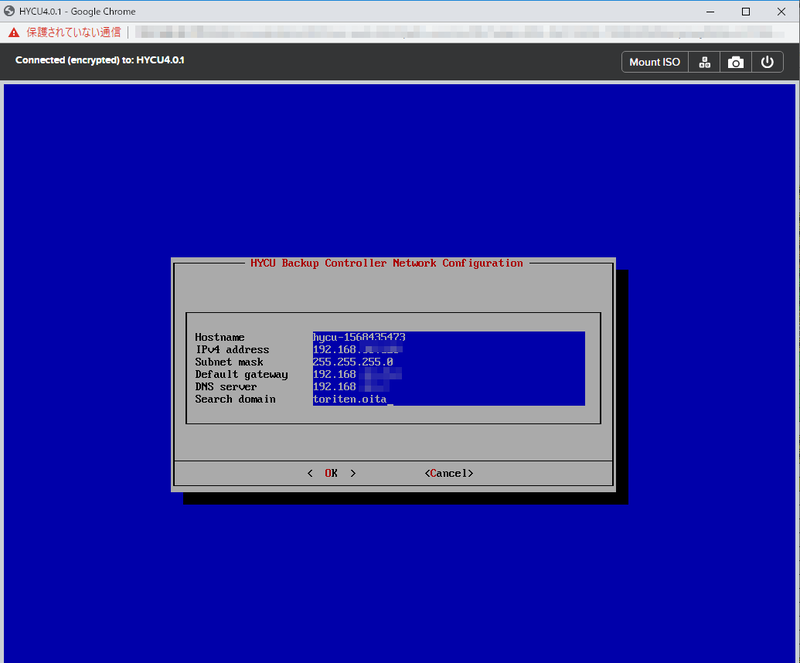
Task: Focus the Hostname field value
Action: pos(448,337)
